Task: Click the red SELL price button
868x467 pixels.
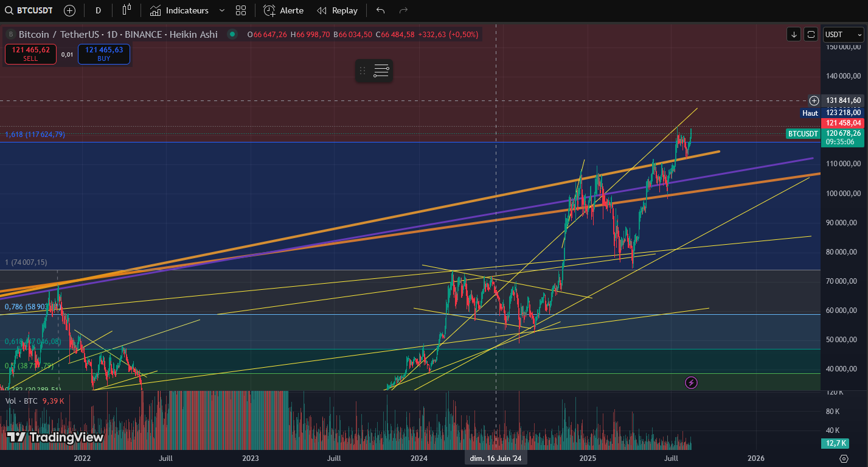Action: (x=30, y=54)
